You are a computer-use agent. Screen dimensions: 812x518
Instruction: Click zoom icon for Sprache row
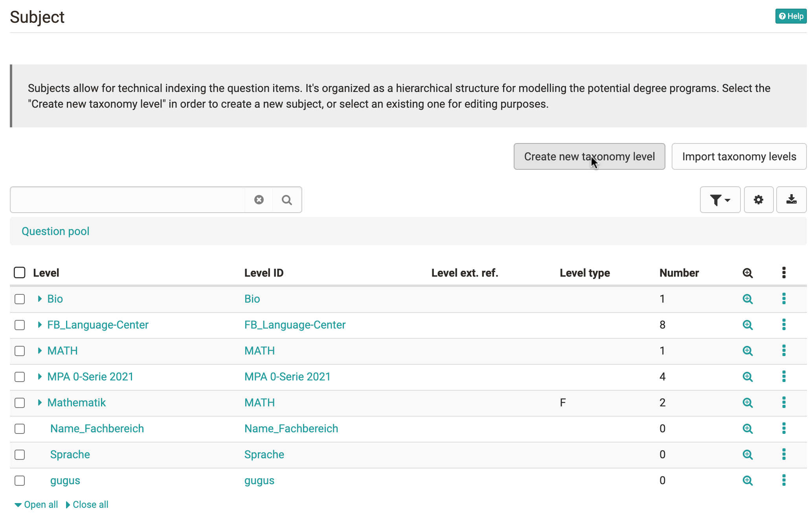click(748, 454)
